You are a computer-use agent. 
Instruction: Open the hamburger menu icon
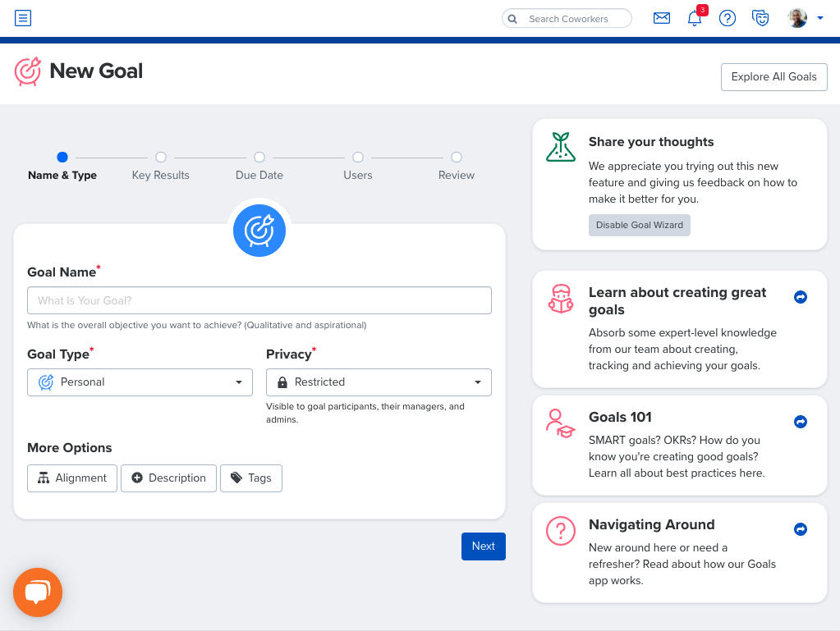pos(23,17)
